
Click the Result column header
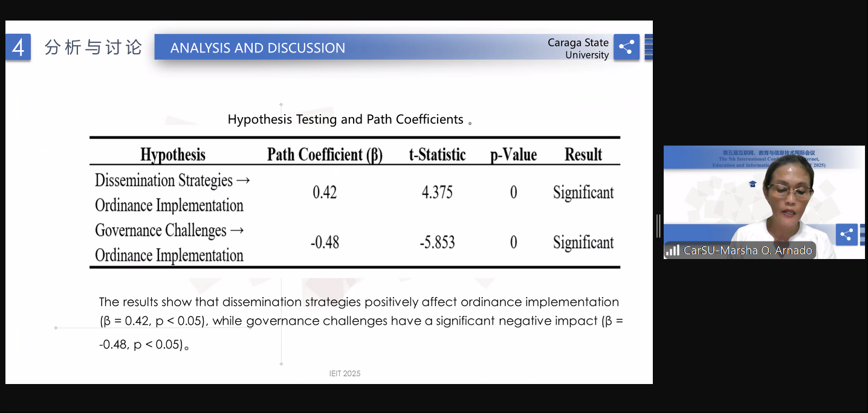click(583, 155)
